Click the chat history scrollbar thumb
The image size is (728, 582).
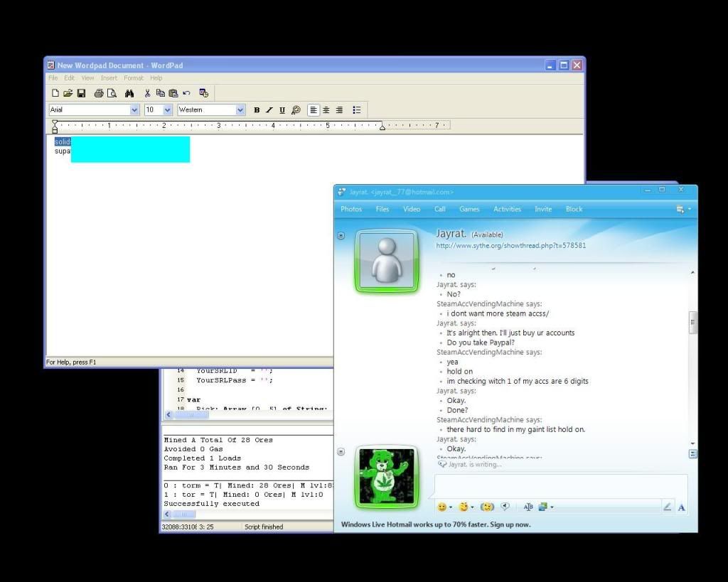pos(692,323)
